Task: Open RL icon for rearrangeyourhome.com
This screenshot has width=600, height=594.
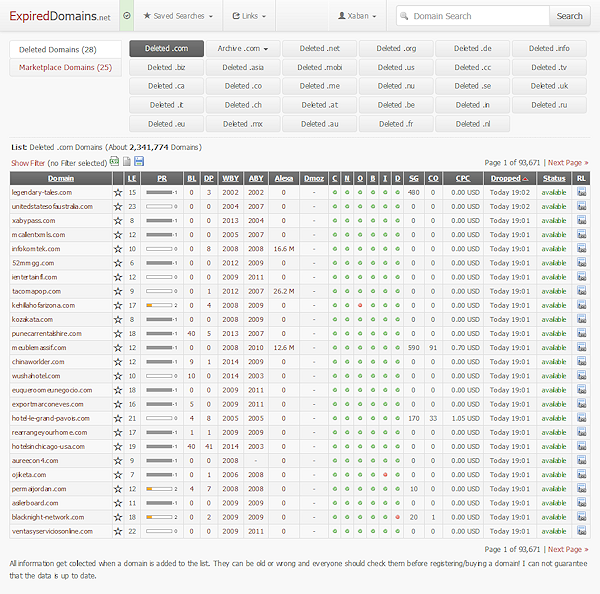Action: click(x=581, y=432)
